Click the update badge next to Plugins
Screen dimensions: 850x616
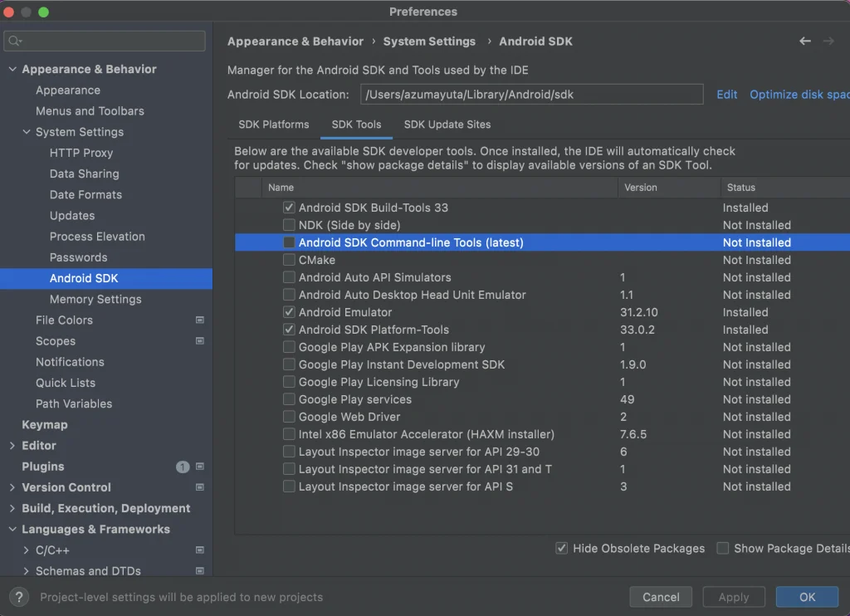coord(183,467)
